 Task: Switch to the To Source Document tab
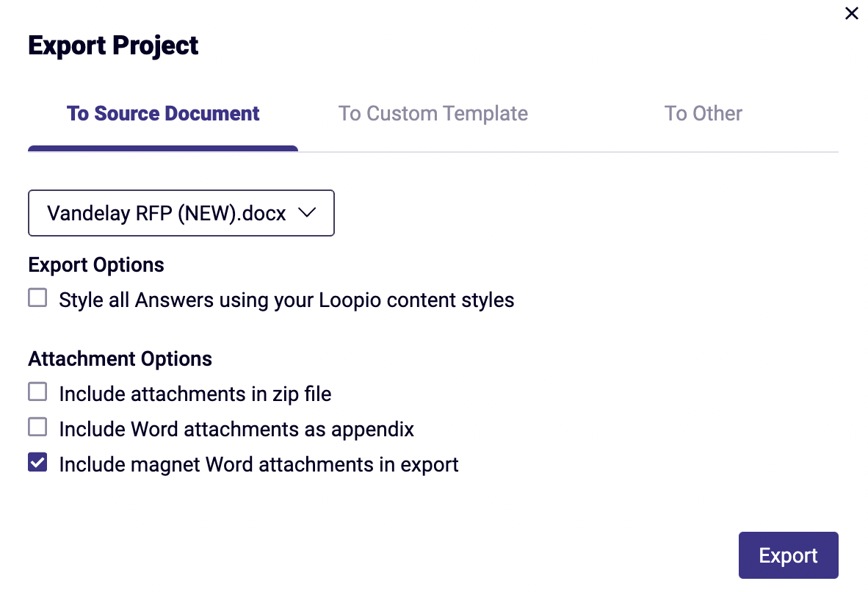click(163, 114)
